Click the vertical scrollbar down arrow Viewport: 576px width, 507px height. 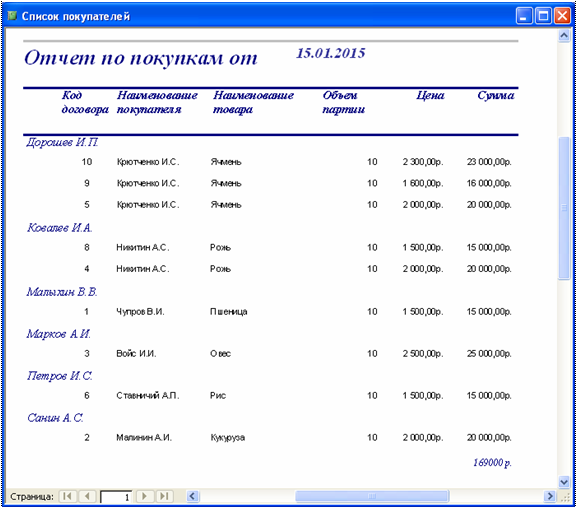click(x=564, y=481)
